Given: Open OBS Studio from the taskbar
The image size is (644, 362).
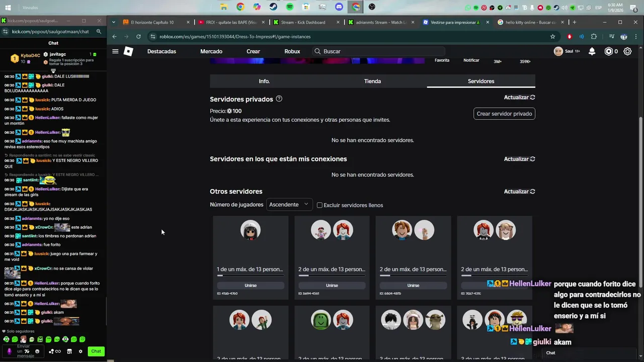Looking at the screenshot, I should point(371,7).
